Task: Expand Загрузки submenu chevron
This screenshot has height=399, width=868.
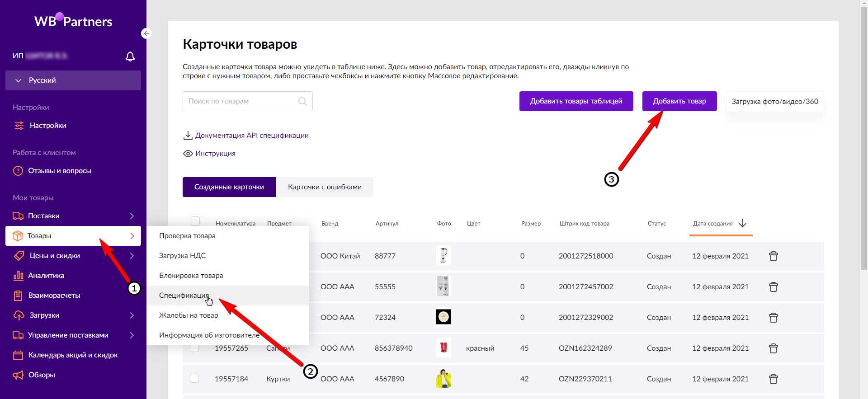Action: point(132,315)
